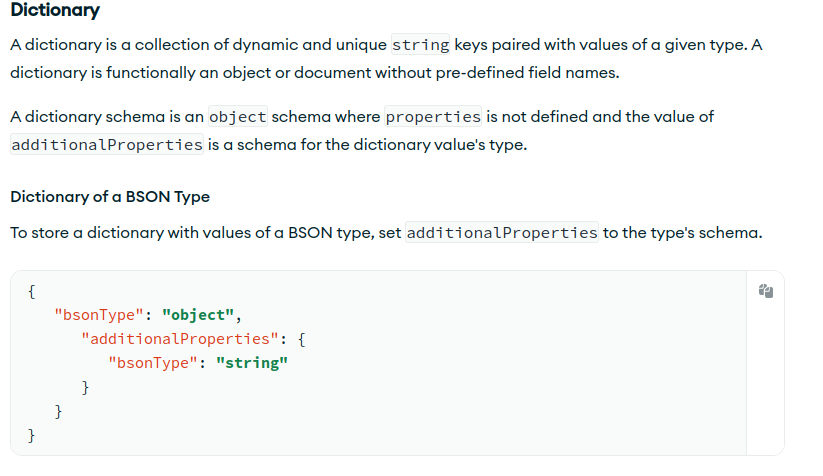Click the bold "string" value in the code block
823x476 pixels.
pos(251,363)
